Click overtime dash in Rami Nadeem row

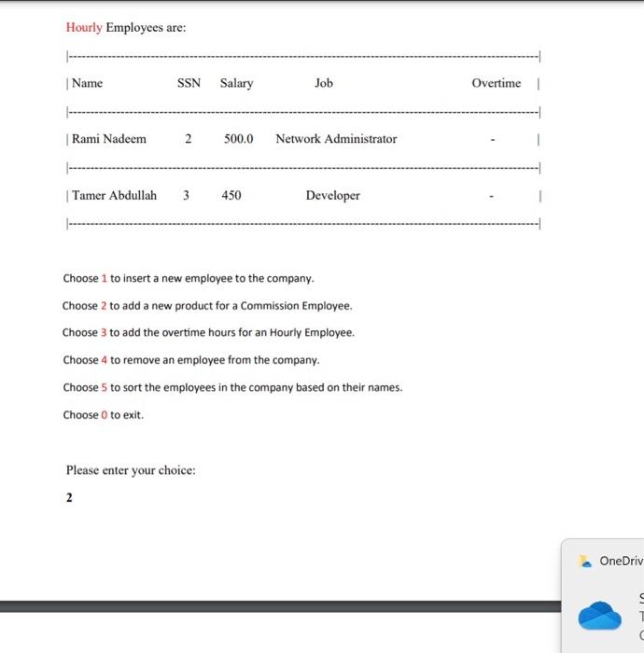tap(493, 140)
